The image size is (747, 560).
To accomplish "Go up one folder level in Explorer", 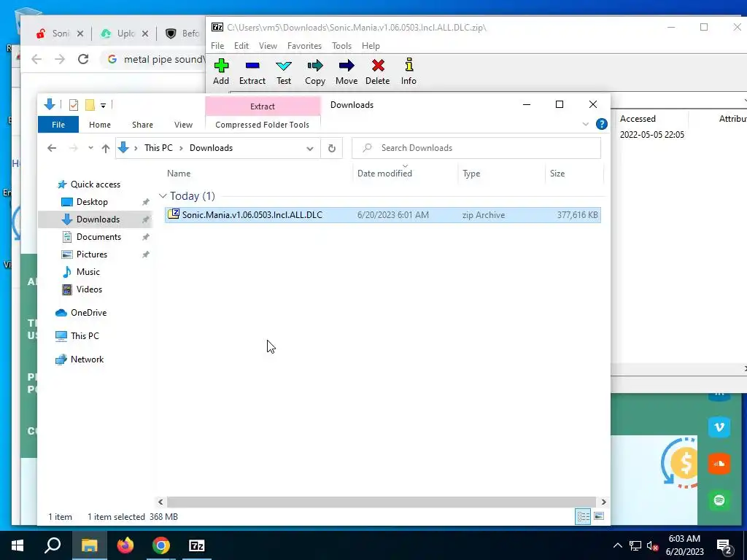I will coord(105,148).
